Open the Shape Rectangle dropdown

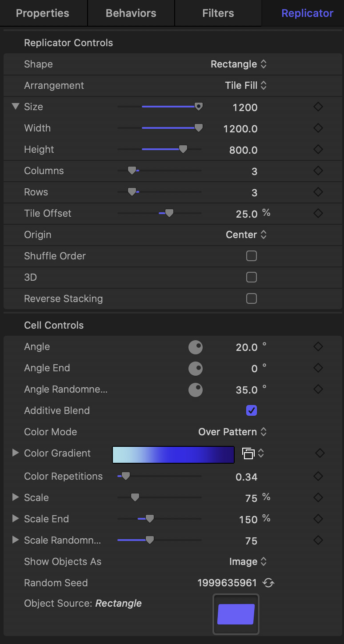(239, 64)
